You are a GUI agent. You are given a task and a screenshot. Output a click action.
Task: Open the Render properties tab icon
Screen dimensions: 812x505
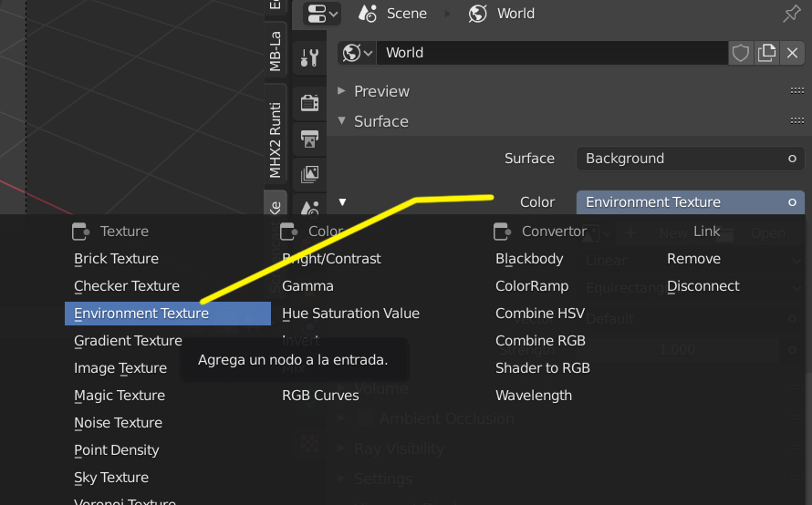(x=310, y=103)
